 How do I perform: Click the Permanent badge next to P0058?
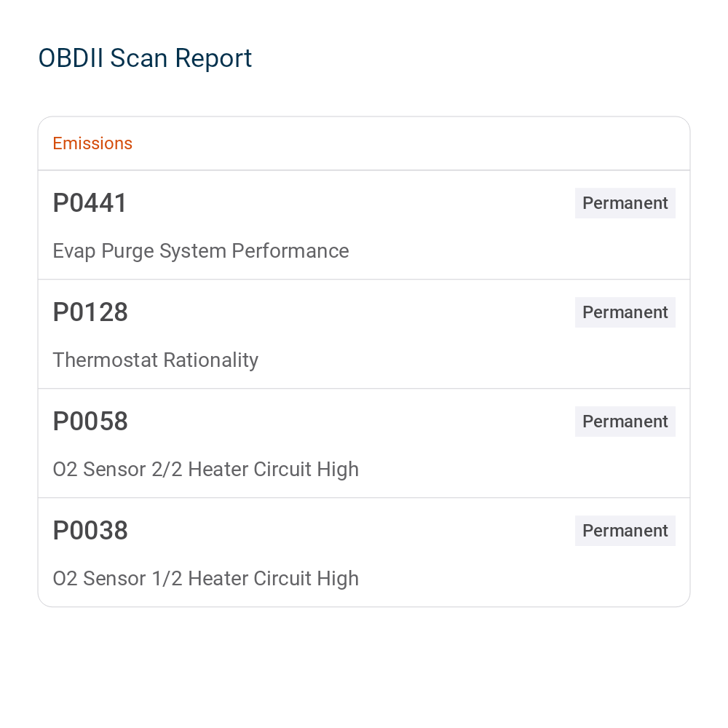pyautogui.click(x=625, y=421)
